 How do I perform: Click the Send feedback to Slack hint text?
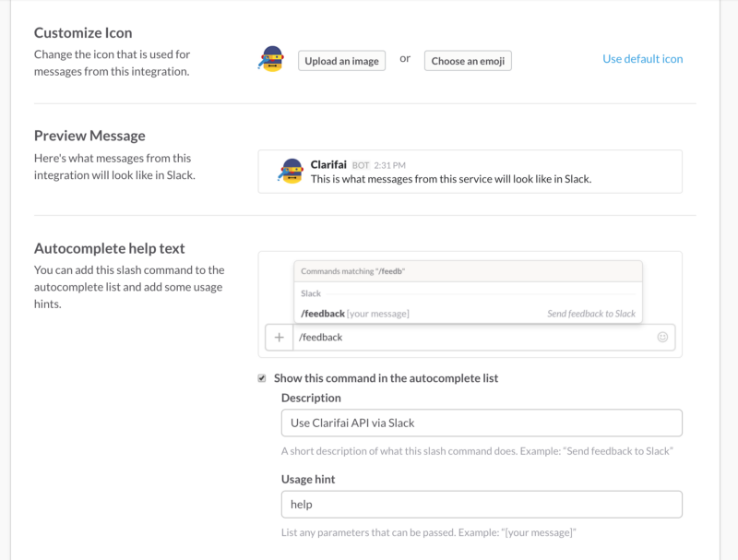coord(591,314)
